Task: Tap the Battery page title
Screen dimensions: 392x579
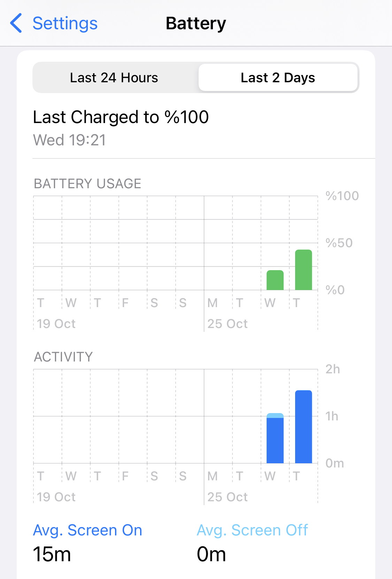Action: [x=196, y=23]
